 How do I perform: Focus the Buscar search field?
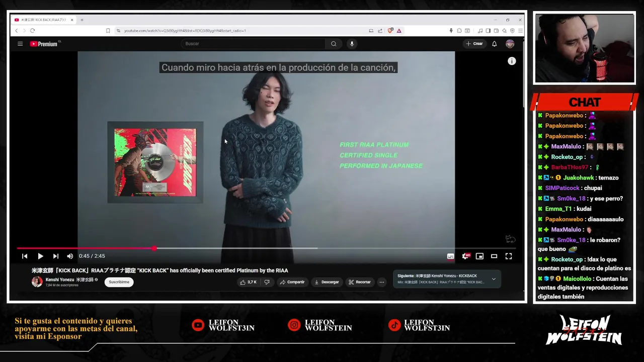tap(253, 44)
